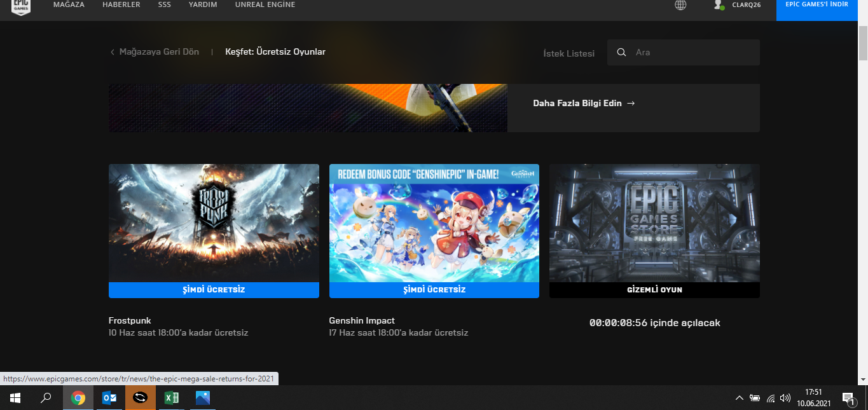
Task: Click '10 Haz saat 18:00'a kadar ücretsiz'
Action: coord(178,332)
